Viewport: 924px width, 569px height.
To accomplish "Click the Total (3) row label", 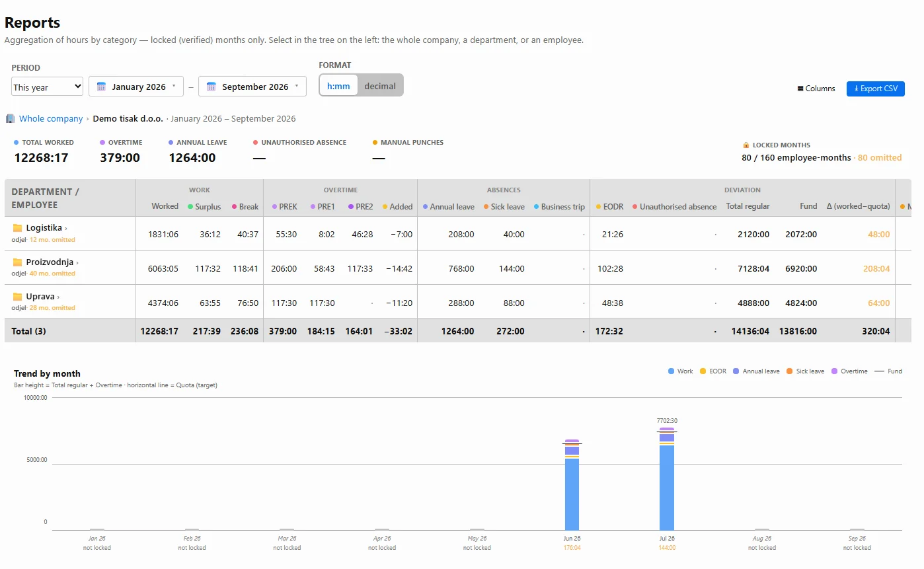I will click(x=28, y=331).
